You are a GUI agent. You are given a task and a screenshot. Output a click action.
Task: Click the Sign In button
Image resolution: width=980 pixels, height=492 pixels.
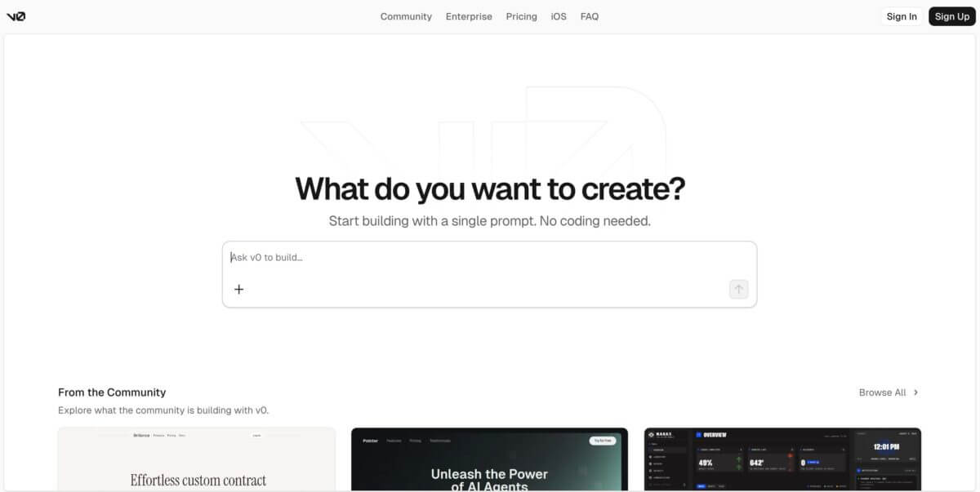[x=902, y=16]
